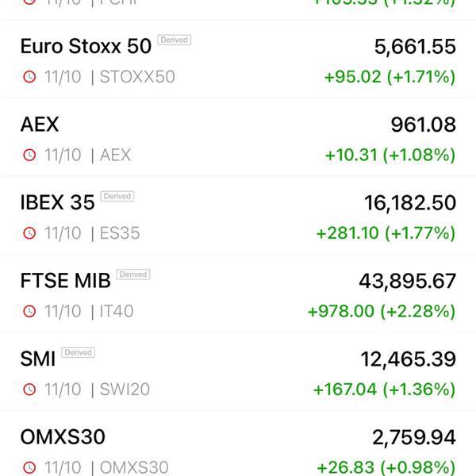The height and width of the screenshot is (476, 476).
Task: Click the FTSE MIB change +978.00 (+2.28%)
Action: pos(382,312)
